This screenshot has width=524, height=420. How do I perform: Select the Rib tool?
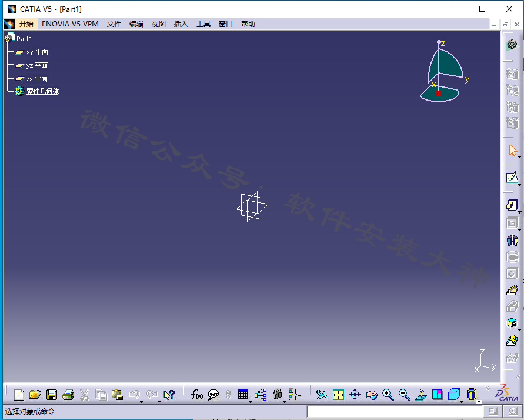pos(512,290)
